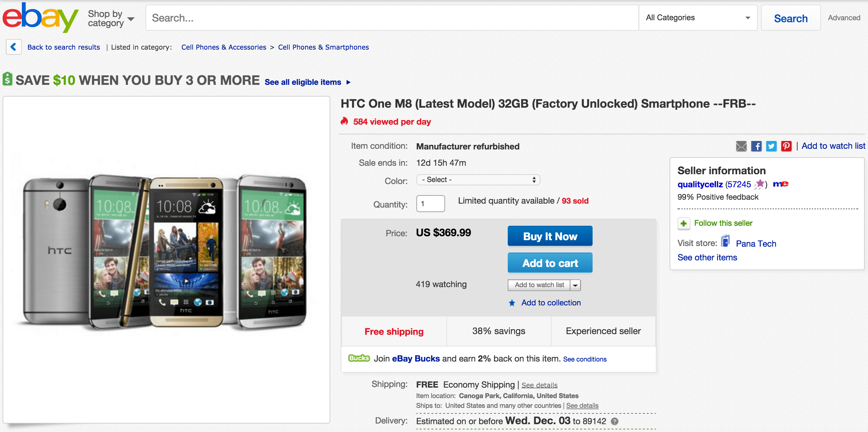Share listing via email icon
The image size is (868, 432).
741,146
